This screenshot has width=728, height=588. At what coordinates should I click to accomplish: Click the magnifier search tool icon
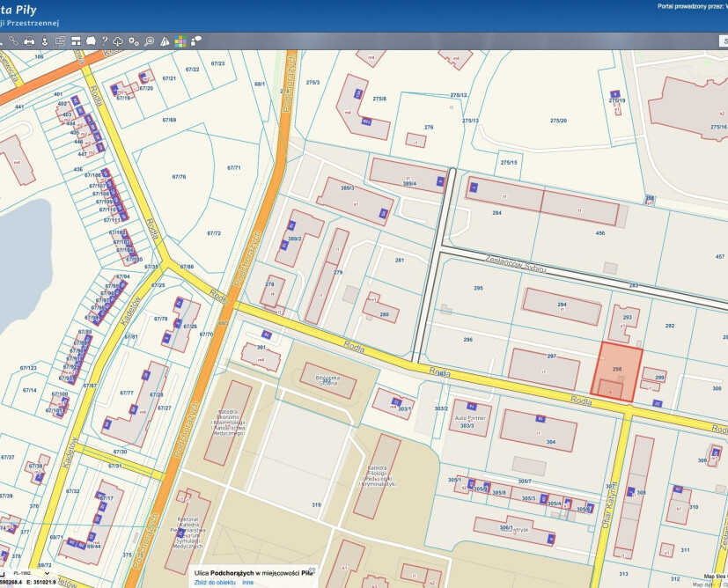[x=149, y=40]
